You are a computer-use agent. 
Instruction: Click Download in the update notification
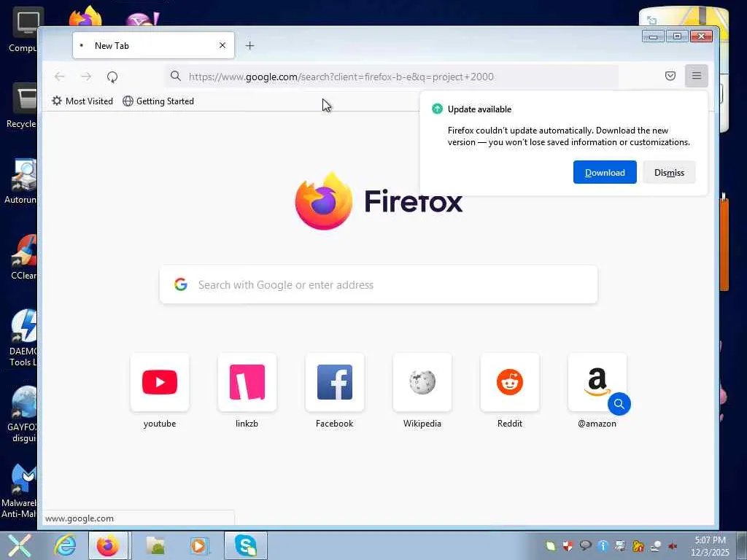[605, 172]
